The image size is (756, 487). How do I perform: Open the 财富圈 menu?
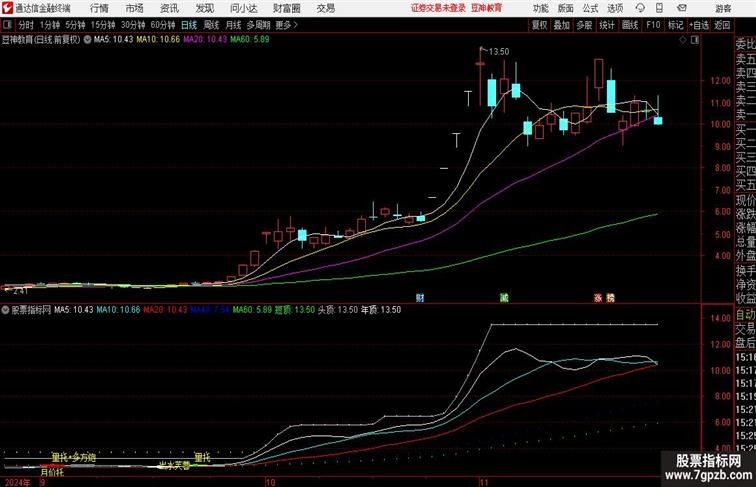click(x=286, y=8)
